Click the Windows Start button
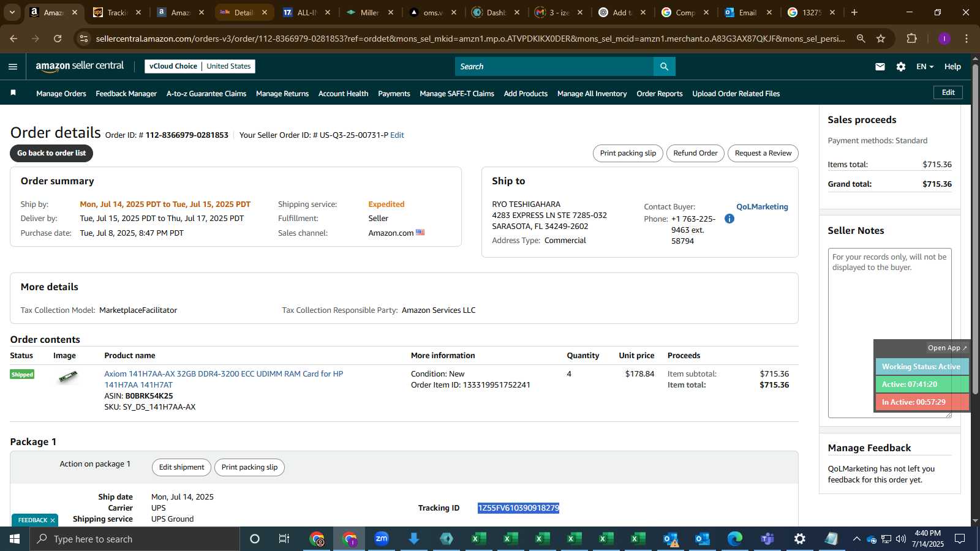The width and height of the screenshot is (980, 551). click(15, 539)
